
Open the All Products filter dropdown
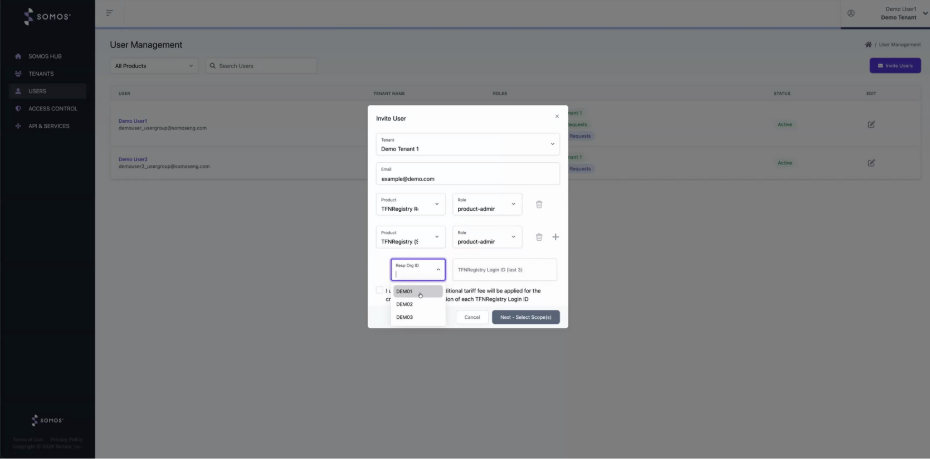pyautogui.click(x=154, y=66)
